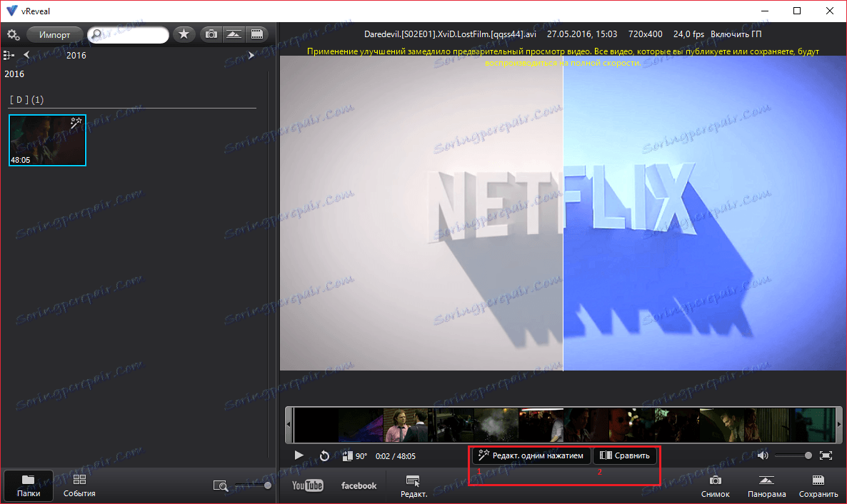Go to next year arrow
This screenshot has height=504, width=847.
pyautogui.click(x=251, y=55)
